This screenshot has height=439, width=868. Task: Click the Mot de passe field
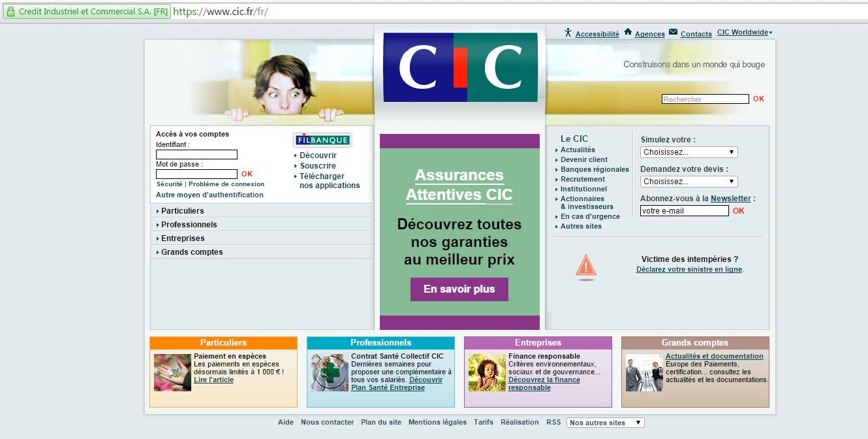(x=196, y=174)
